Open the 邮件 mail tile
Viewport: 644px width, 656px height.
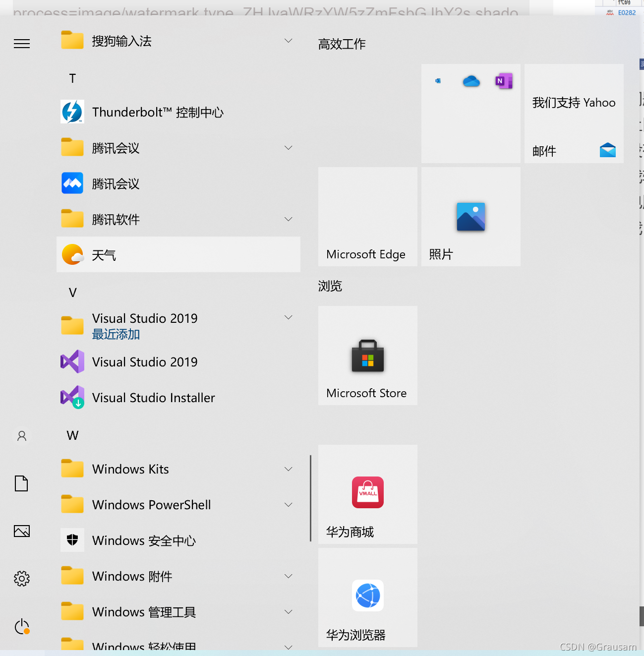[574, 114]
